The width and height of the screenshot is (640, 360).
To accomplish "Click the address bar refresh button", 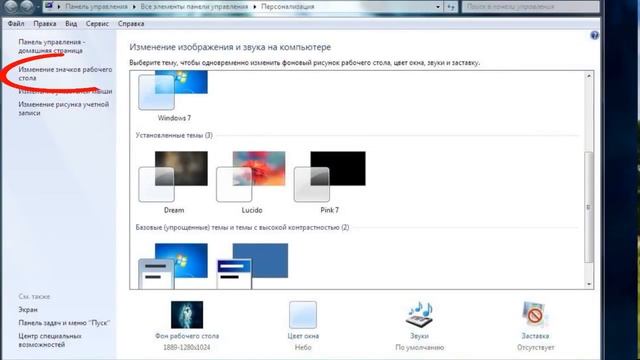I will [451, 7].
